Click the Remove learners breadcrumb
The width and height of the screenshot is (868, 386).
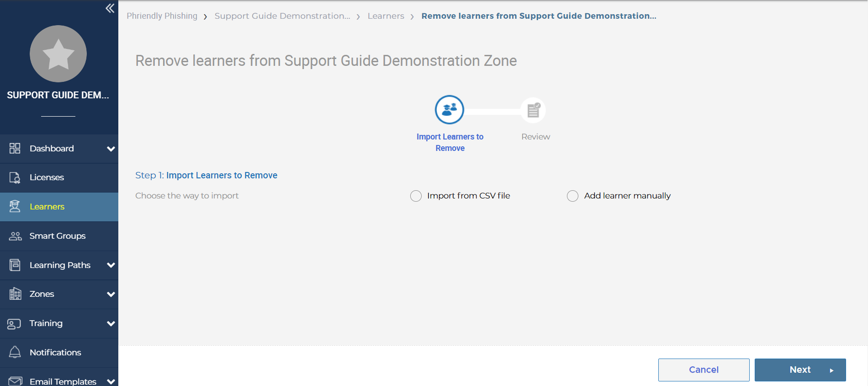[539, 16]
